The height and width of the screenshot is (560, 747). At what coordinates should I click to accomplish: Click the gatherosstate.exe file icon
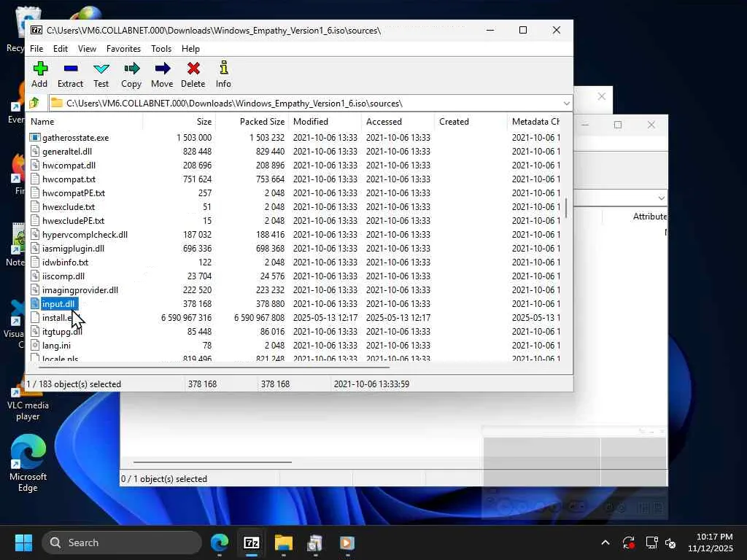pyautogui.click(x=35, y=138)
